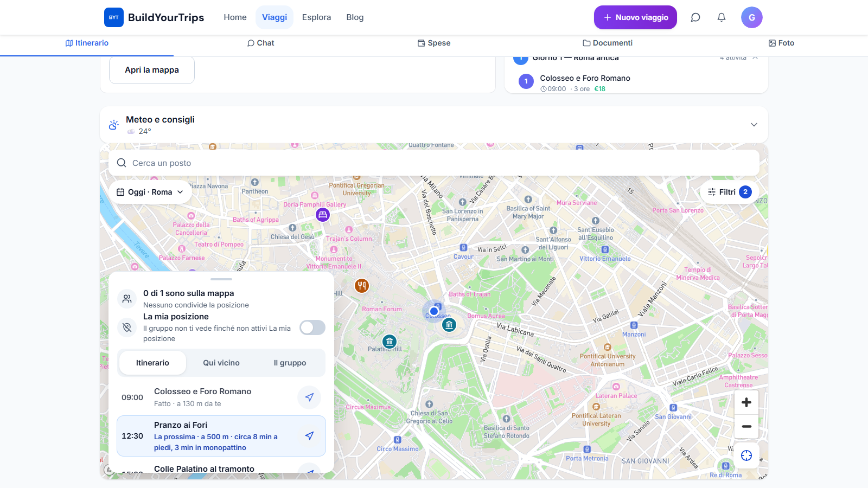Image resolution: width=868 pixels, height=488 pixels.
Task: Expand the Meteo e consigli section
Action: click(x=754, y=125)
